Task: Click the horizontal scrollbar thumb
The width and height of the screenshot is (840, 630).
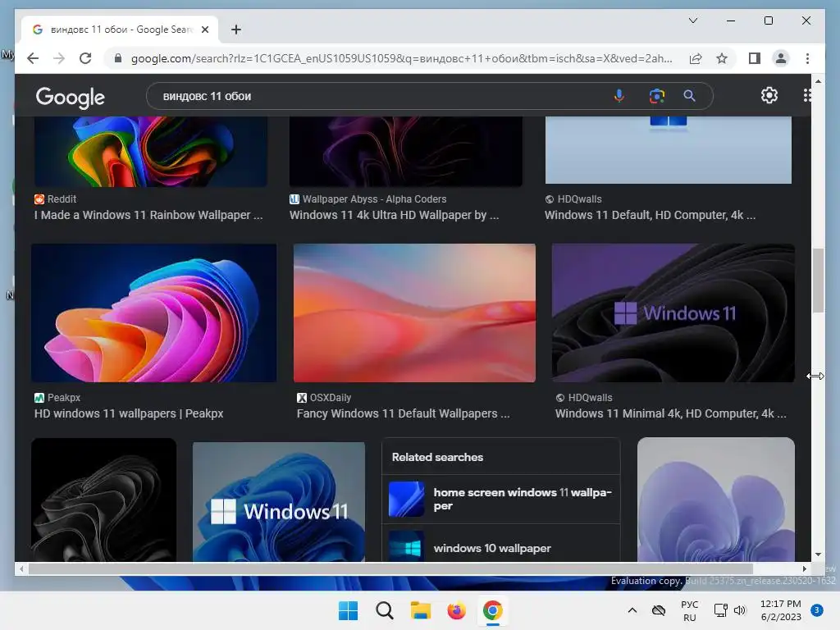Action: tap(390, 568)
